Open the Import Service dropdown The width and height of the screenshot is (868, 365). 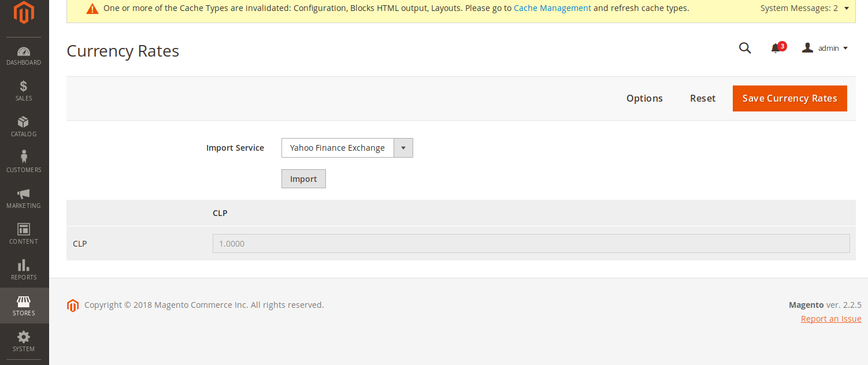tap(347, 148)
